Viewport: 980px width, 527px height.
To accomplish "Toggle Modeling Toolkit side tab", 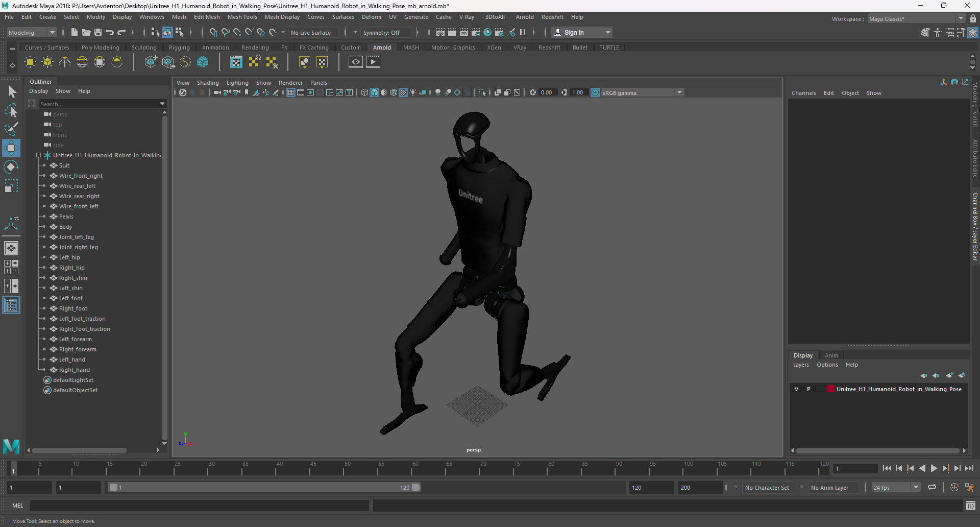I will [975, 105].
